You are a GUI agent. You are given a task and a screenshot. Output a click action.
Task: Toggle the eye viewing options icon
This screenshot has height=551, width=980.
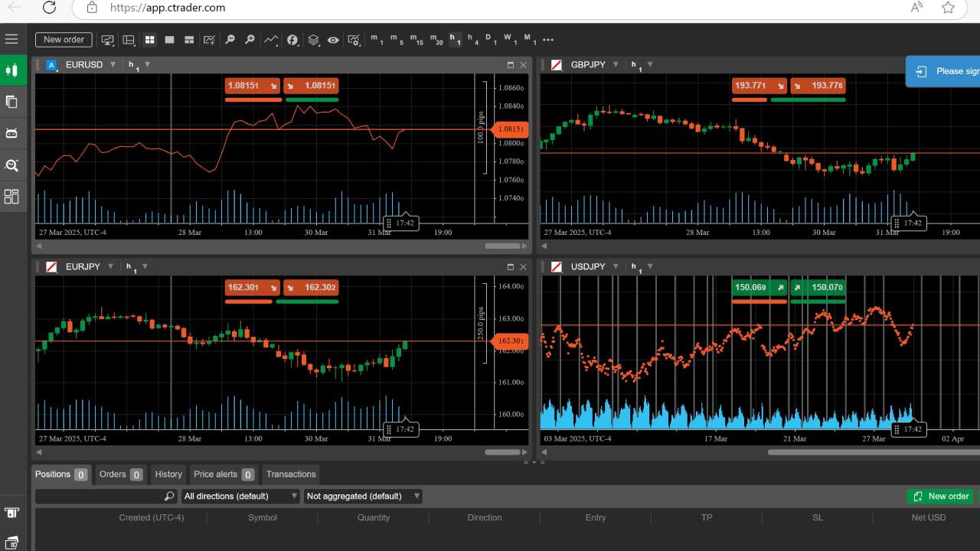tap(333, 40)
